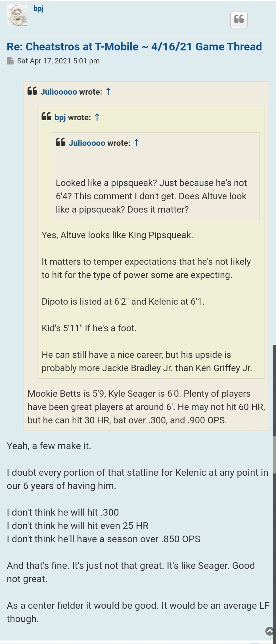The width and height of the screenshot is (276, 644).
Task: Click the Sat Apr 17, 2021 timestamp
Action: pyautogui.click(x=58, y=61)
